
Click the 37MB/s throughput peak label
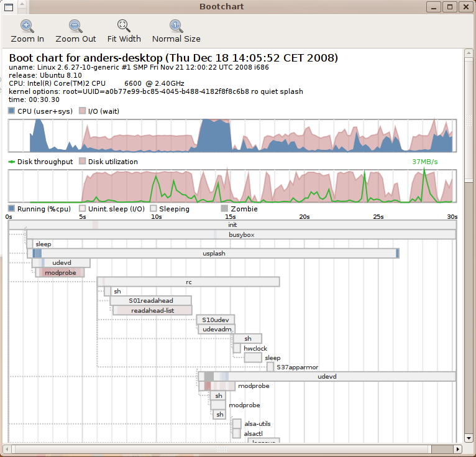tap(424, 162)
